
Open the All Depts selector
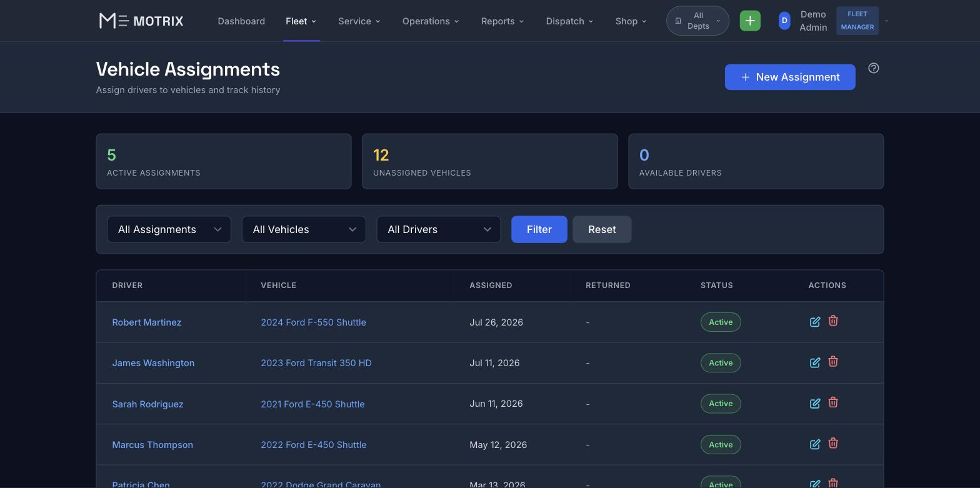pos(697,21)
